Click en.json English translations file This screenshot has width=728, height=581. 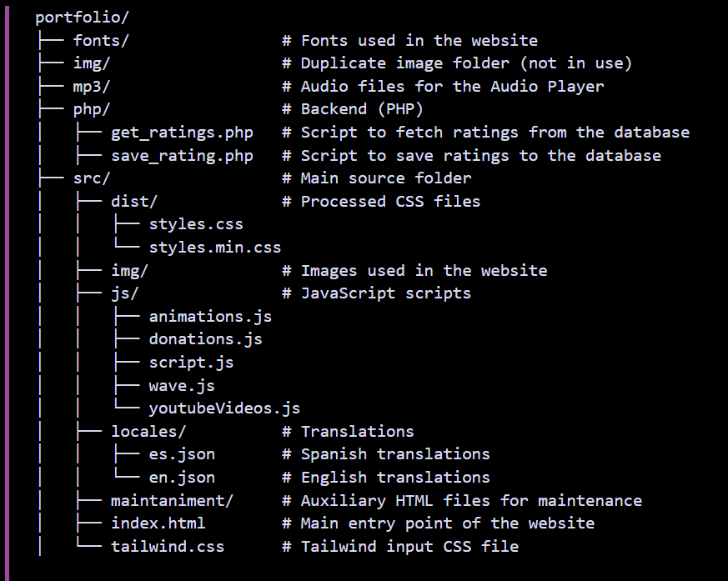pos(182,478)
